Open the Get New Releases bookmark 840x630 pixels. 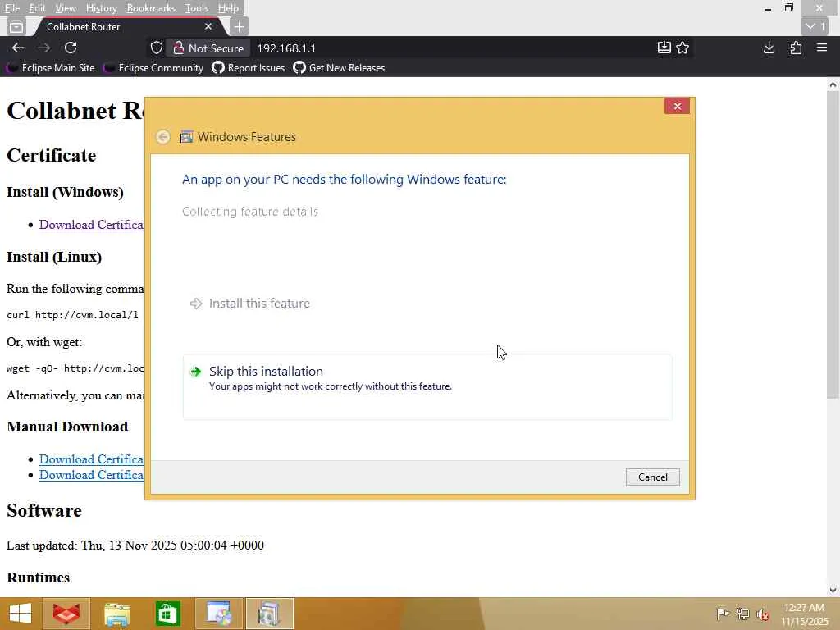click(339, 68)
